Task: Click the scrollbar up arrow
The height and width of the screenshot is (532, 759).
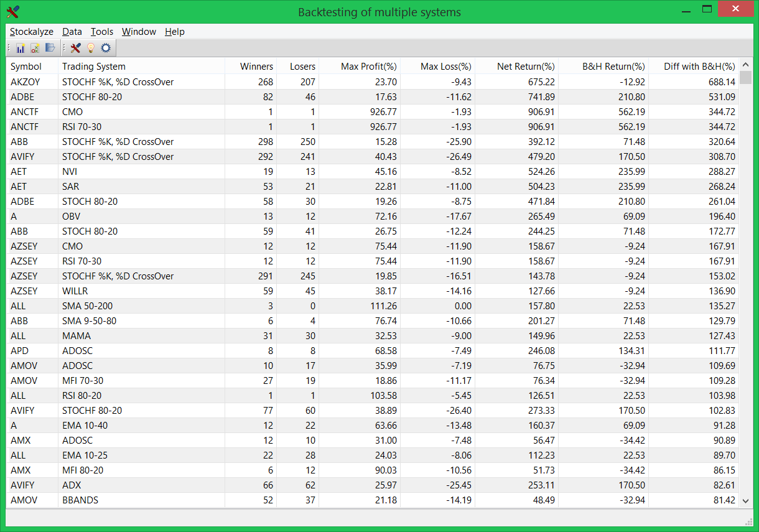Action: tap(746, 63)
